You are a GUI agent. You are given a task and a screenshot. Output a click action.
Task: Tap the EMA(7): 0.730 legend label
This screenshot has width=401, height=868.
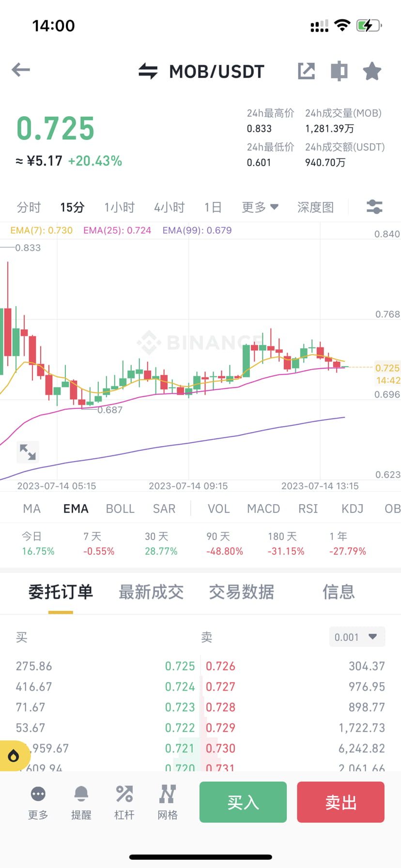click(x=42, y=231)
